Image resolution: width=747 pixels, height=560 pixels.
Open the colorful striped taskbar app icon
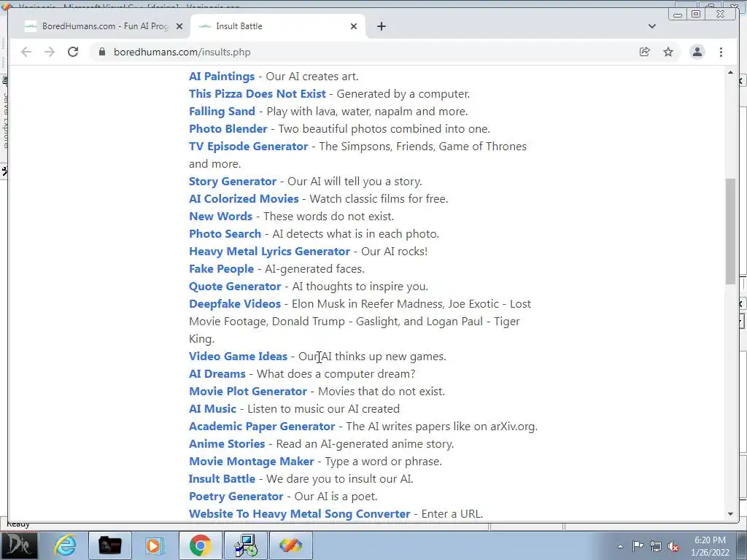click(x=290, y=545)
